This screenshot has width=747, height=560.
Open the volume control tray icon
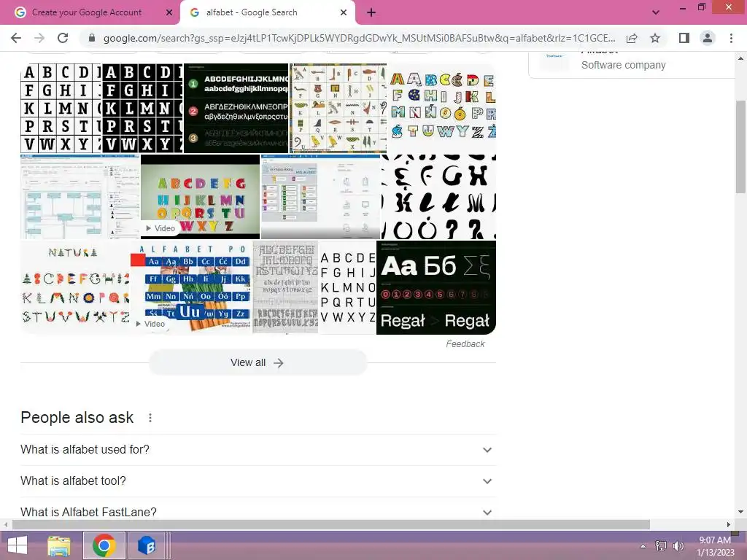coord(678,546)
